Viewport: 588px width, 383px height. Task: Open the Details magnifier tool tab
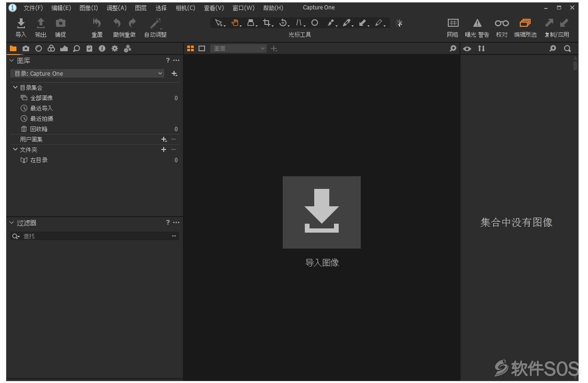[77, 48]
